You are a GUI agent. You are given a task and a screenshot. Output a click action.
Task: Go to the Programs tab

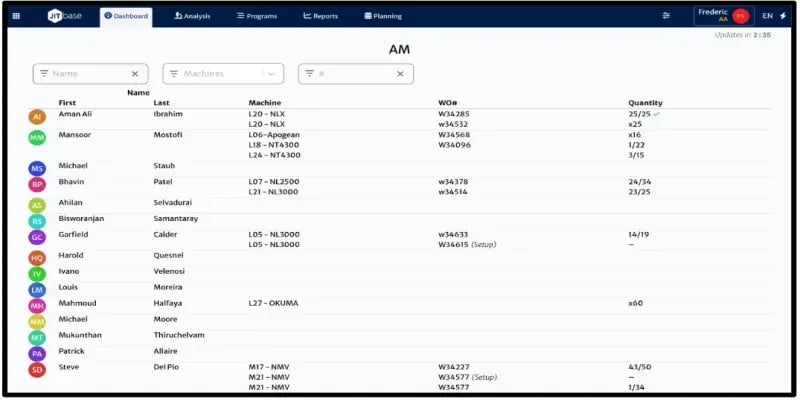pyautogui.click(x=257, y=16)
